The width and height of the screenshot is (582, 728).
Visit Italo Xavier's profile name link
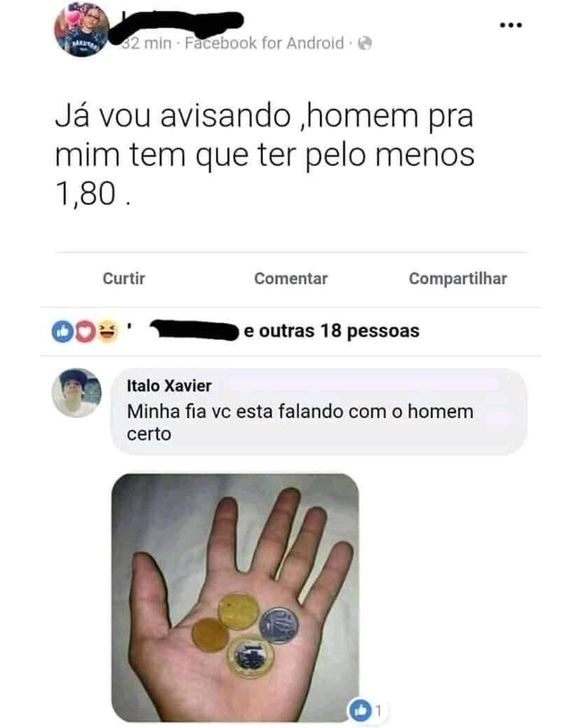click(169, 386)
